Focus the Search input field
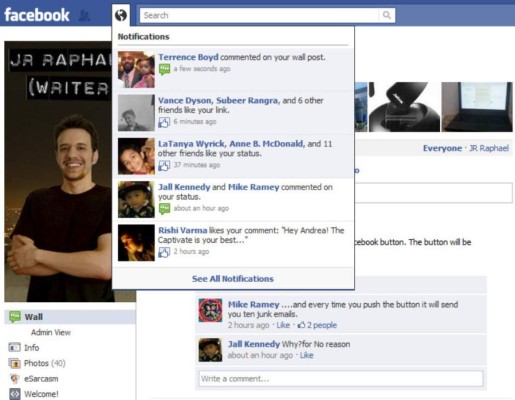The height and width of the screenshot is (400, 515). (x=259, y=15)
